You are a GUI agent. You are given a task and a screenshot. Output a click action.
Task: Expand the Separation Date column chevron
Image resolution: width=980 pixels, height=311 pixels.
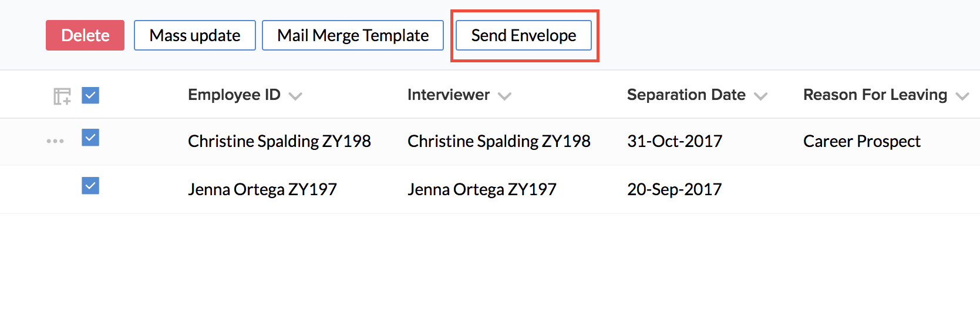click(760, 96)
